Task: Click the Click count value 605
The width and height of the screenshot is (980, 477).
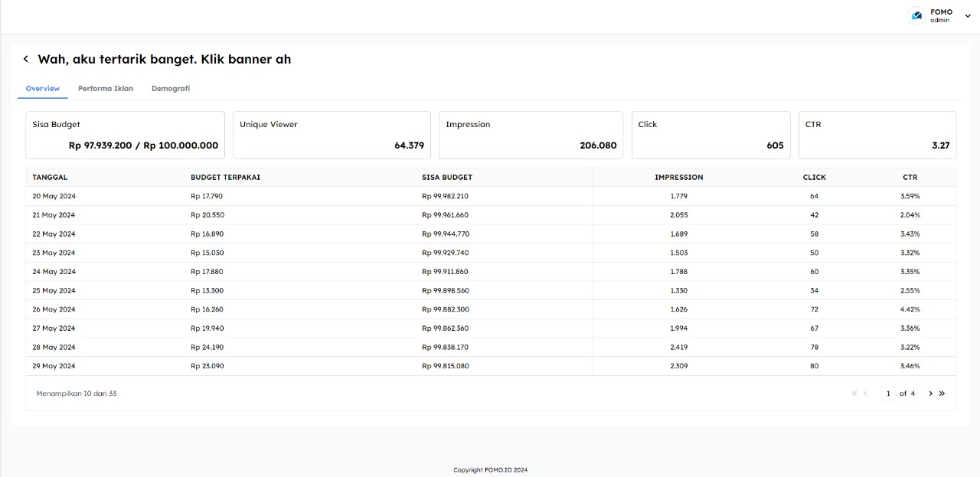Action: click(775, 145)
